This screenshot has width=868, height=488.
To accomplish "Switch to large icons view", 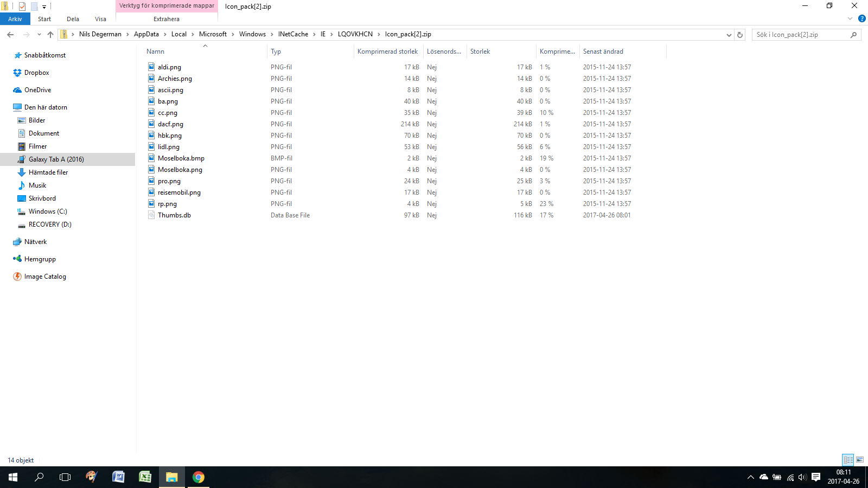I will coord(860,460).
